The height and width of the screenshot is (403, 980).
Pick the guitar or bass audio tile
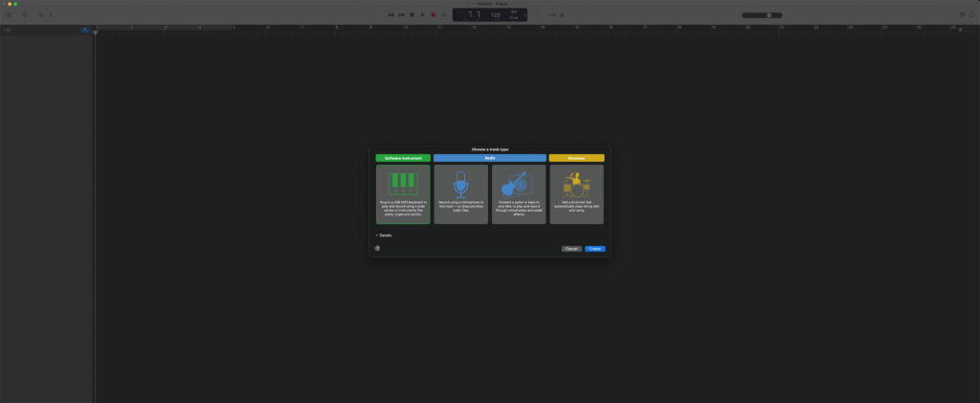[519, 194]
